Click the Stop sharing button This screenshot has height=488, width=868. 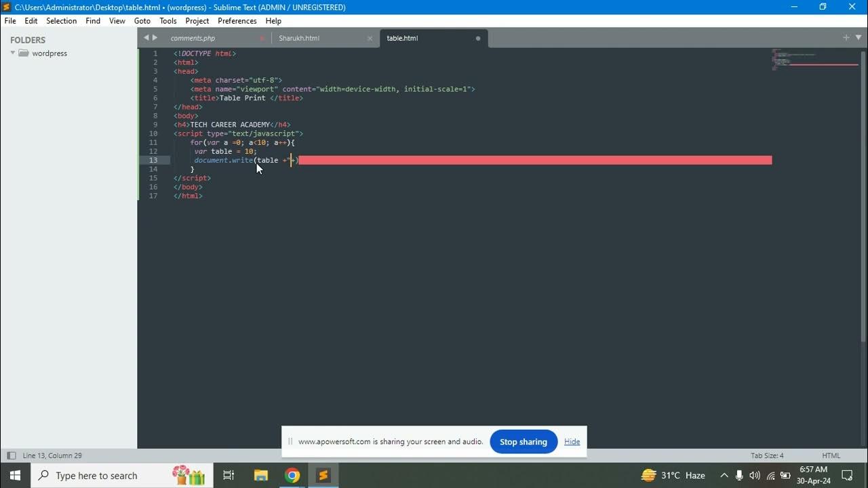click(524, 442)
